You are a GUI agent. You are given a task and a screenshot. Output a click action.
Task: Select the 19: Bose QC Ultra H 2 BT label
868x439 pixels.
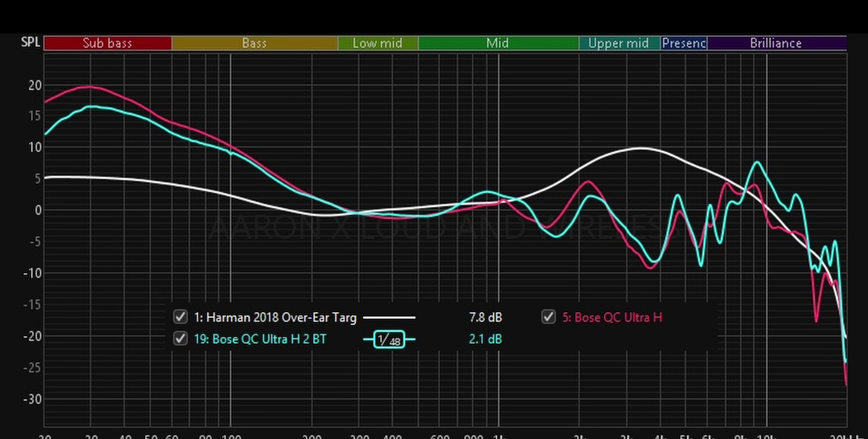[x=260, y=339]
